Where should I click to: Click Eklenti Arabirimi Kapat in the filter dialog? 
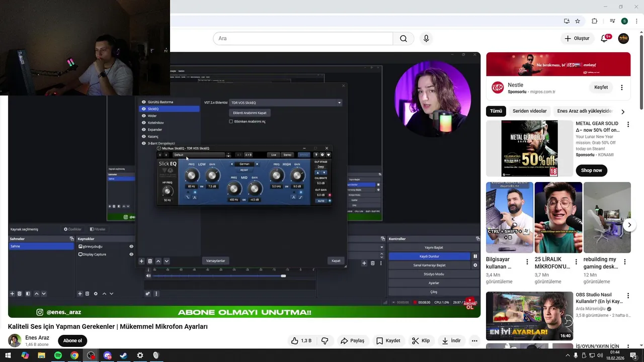tap(250, 113)
